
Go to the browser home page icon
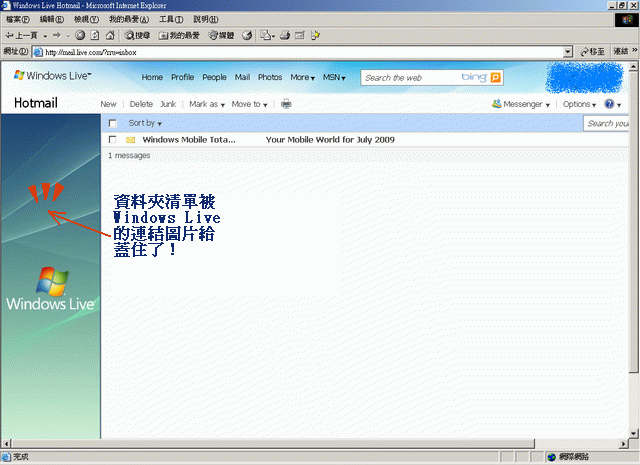coord(110,36)
